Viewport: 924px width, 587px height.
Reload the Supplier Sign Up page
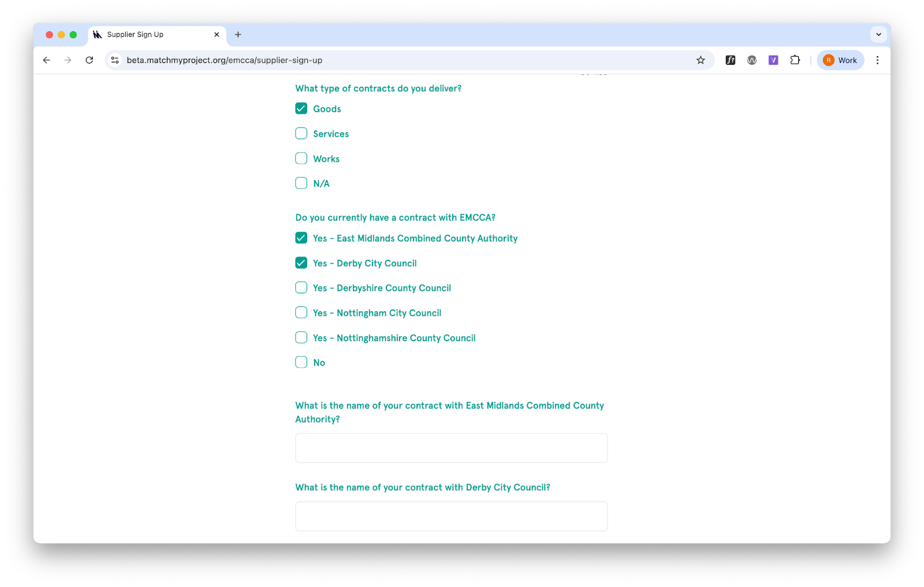click(x=90, y=60)
